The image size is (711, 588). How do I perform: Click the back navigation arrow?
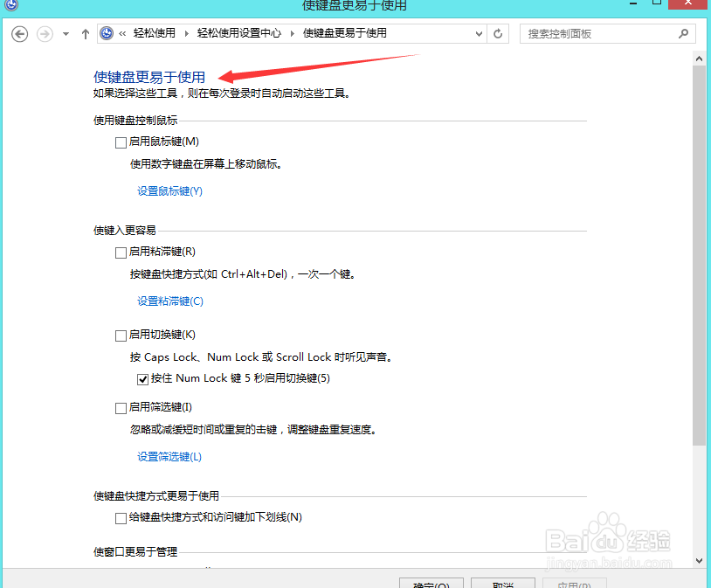[x=19, y=33]
